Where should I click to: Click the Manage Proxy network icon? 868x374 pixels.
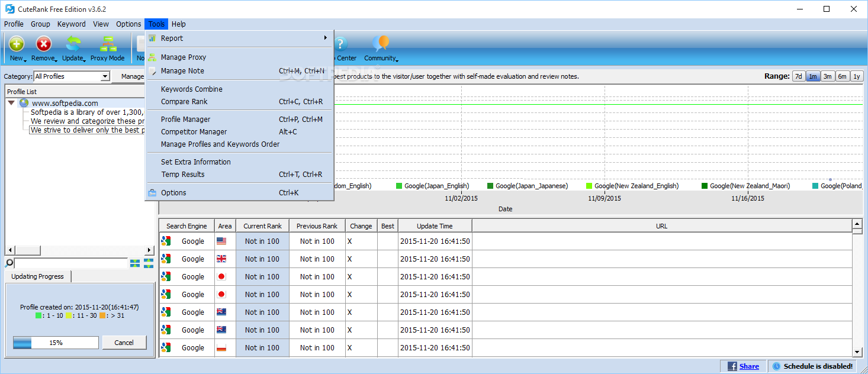point(152,57)
